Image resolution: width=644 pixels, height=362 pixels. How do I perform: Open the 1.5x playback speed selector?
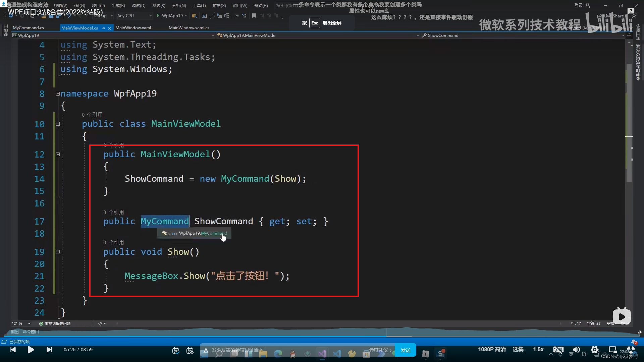[x=538, y=350]
